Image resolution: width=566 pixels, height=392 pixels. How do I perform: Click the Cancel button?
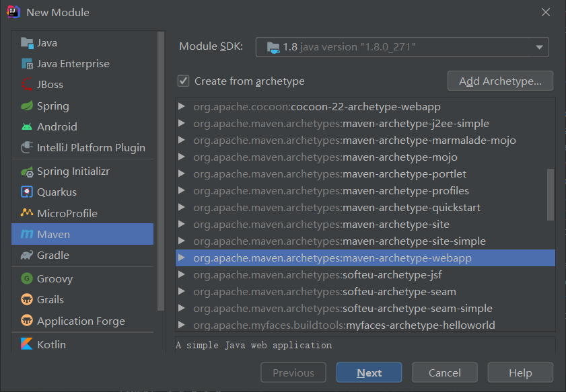444,373
